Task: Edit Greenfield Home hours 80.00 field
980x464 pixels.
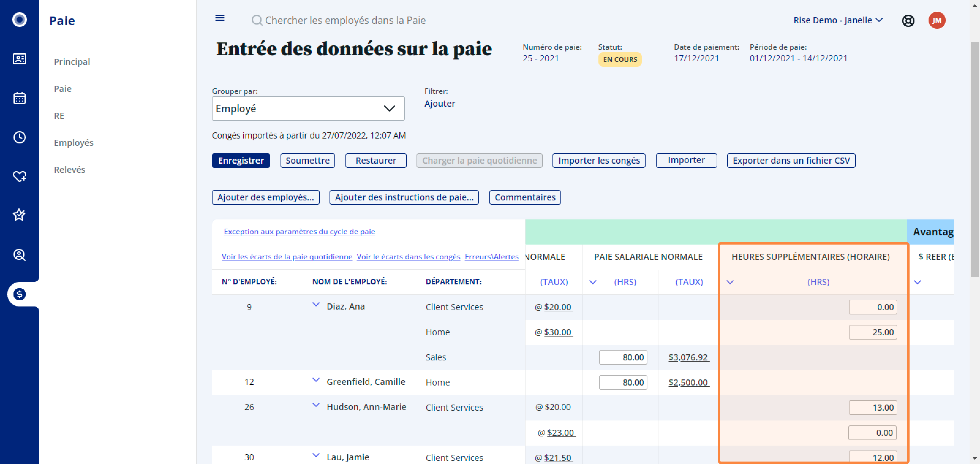Action: [623, 382]
